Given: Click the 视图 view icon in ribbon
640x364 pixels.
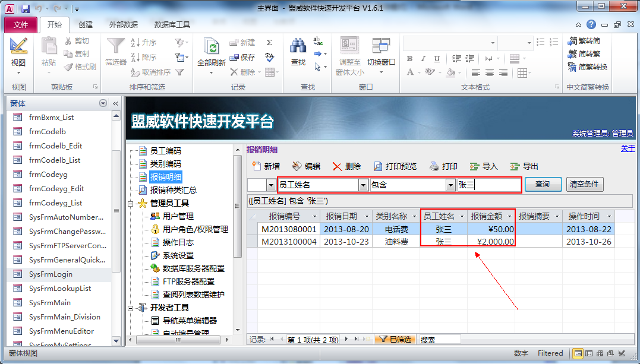Looking at the screenshot, I should pos(18,46).
